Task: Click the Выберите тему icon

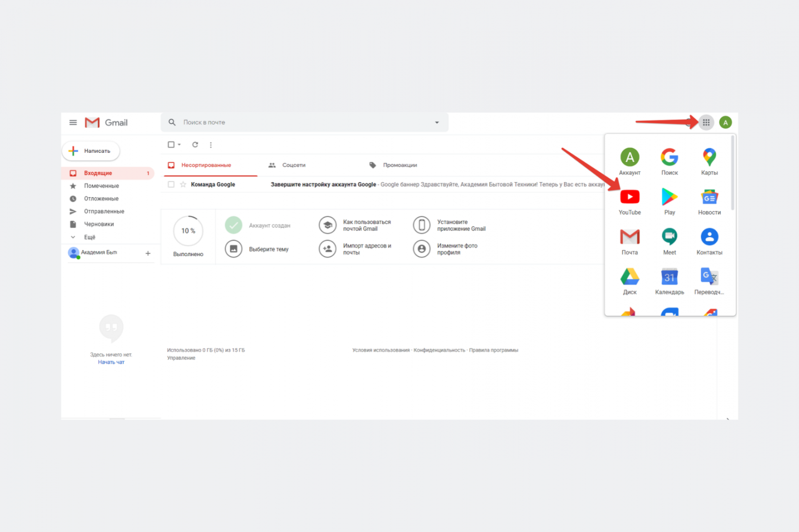Action: 234,249
